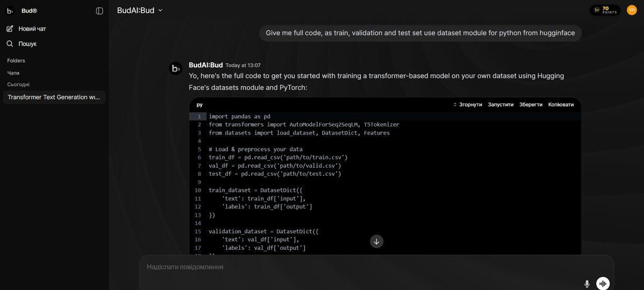Screen dimensions: 644x290
Task: Collapse code block with Згорнути
Action: [x=467, y=105]
